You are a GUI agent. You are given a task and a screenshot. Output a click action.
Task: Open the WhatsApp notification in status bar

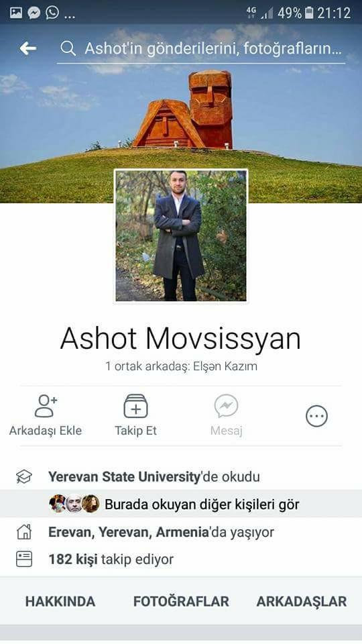pyautogui.click(x=52, y=13)
